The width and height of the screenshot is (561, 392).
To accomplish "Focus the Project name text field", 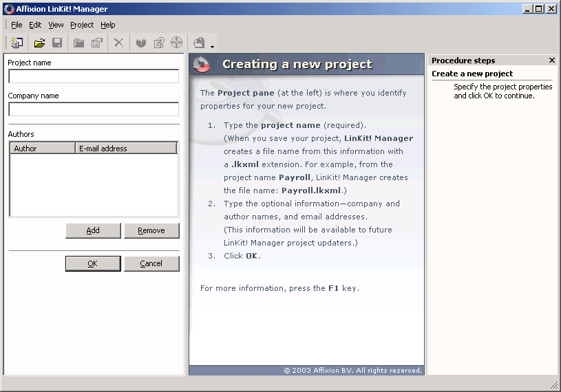I will (93, 76).
